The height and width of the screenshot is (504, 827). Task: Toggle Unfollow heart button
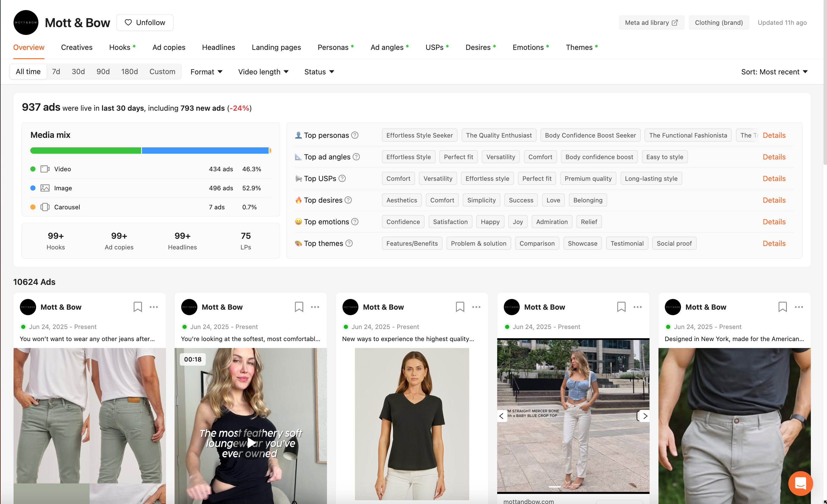click(x=145, y=22)
